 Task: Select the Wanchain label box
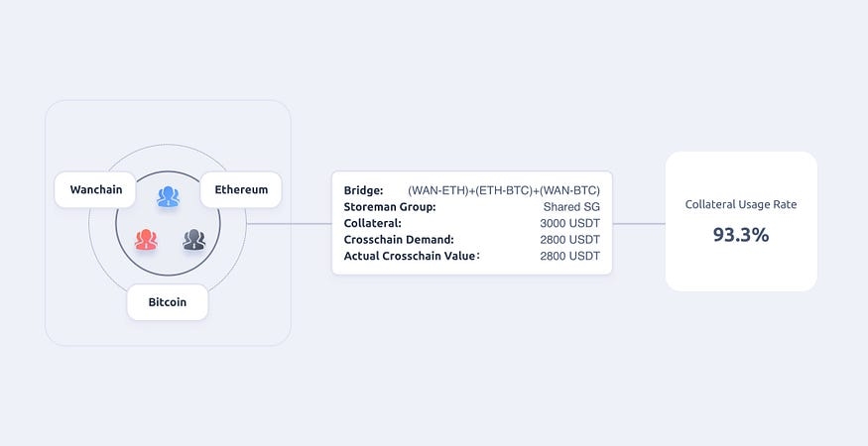click(96, 189)
